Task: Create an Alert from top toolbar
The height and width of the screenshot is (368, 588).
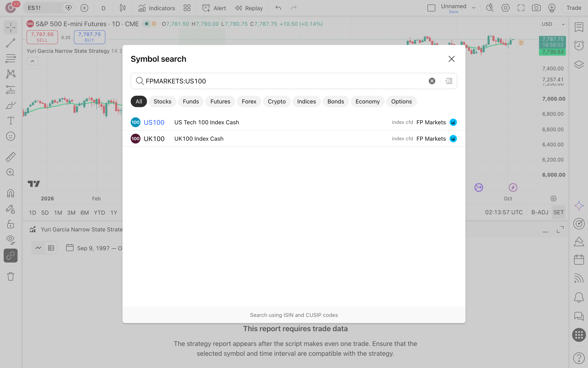Action: (x=214, y=8)
